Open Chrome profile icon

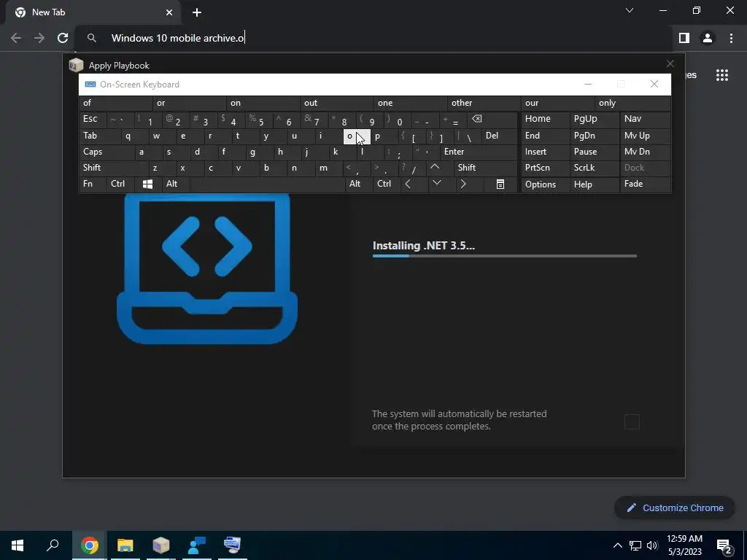pos(708,38)
